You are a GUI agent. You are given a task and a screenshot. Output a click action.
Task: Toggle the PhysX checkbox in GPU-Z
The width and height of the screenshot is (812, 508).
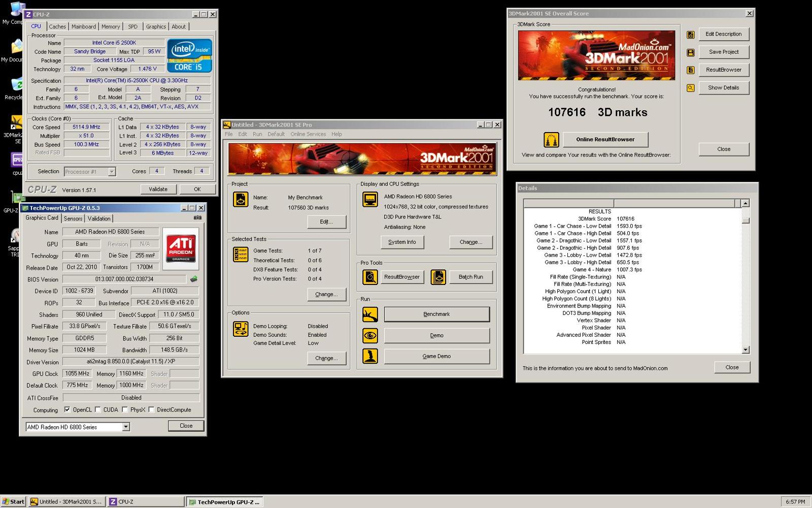pos(124,409)
